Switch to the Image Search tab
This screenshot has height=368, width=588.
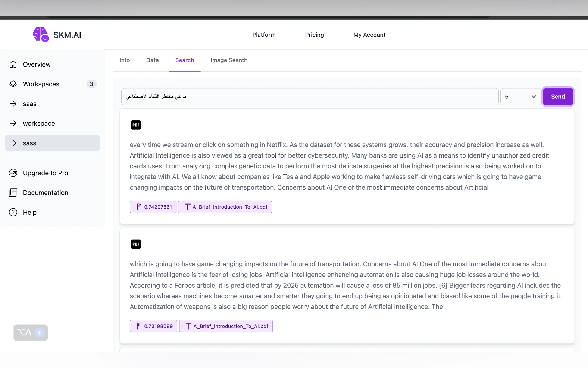pyautogui.click(x=229, y=60)
